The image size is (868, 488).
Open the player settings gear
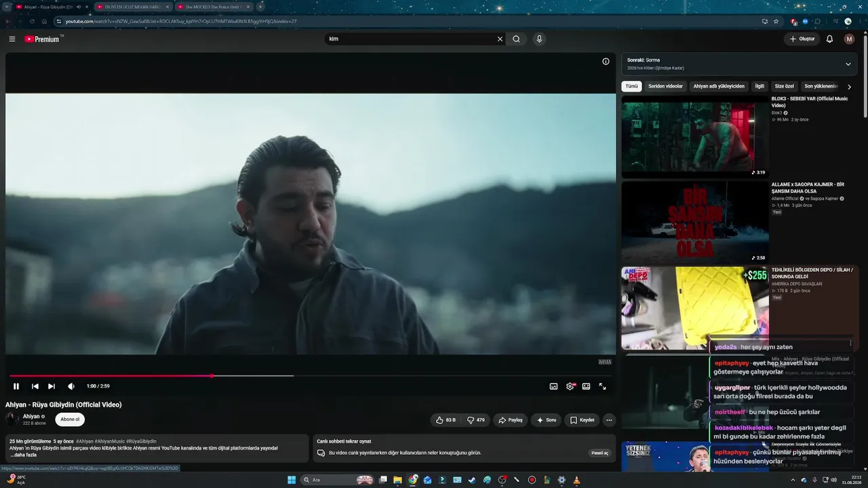pyautogui.click(x=570, y=386)
